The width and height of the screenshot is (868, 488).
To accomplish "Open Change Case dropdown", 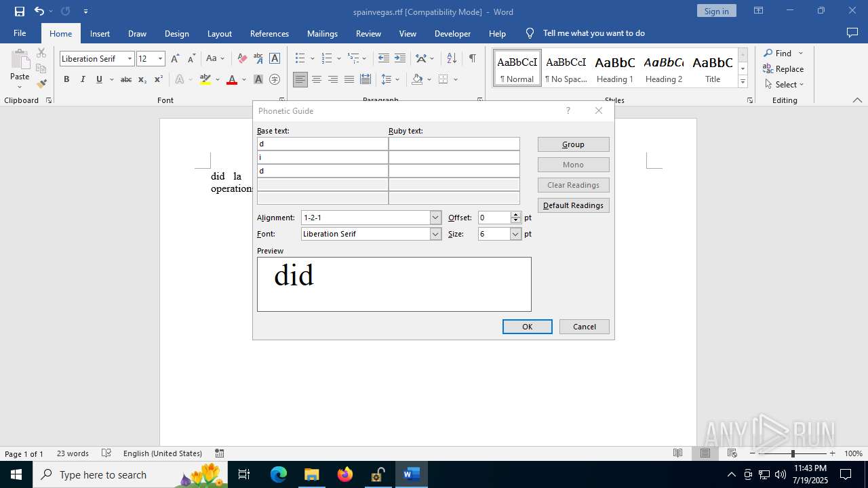I will 216,58.
